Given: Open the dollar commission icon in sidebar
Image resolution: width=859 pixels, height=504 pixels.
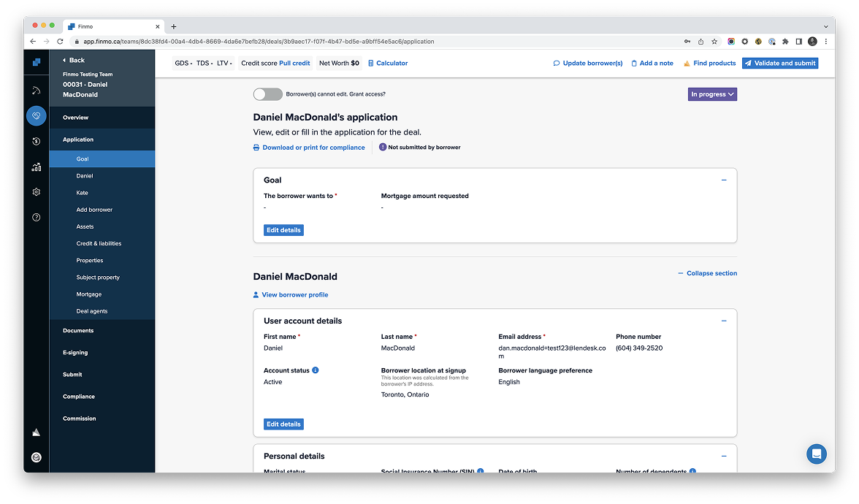Looking at the screenshot, I should pyautogui.click(x=37, y=142).
